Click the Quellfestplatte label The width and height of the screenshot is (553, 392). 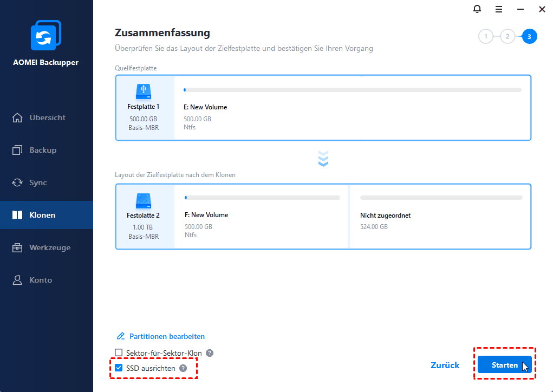[x=135, y=68]
